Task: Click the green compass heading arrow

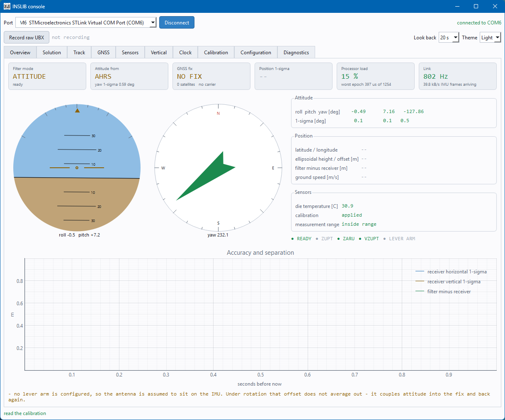Action: (x=206, y=176)
